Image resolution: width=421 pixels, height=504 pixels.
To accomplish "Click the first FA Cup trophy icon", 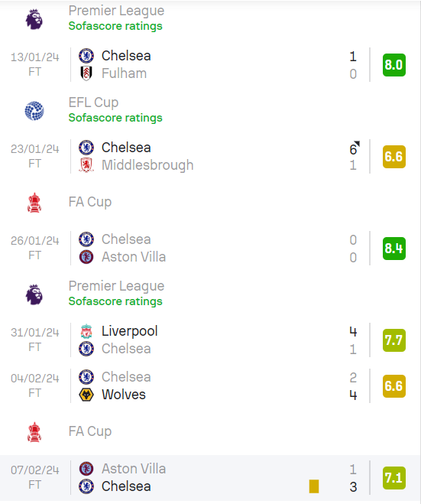I will [x=34, y=203].
